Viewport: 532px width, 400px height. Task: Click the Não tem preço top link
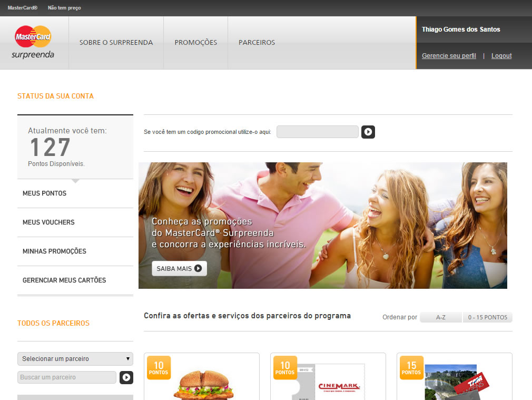[64, 8]
